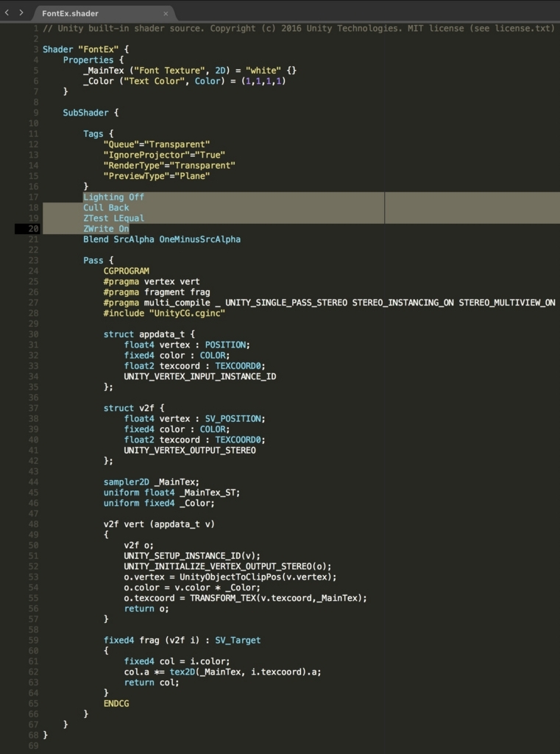Click the UnityObjectToClipPos line

coord(231,577)
